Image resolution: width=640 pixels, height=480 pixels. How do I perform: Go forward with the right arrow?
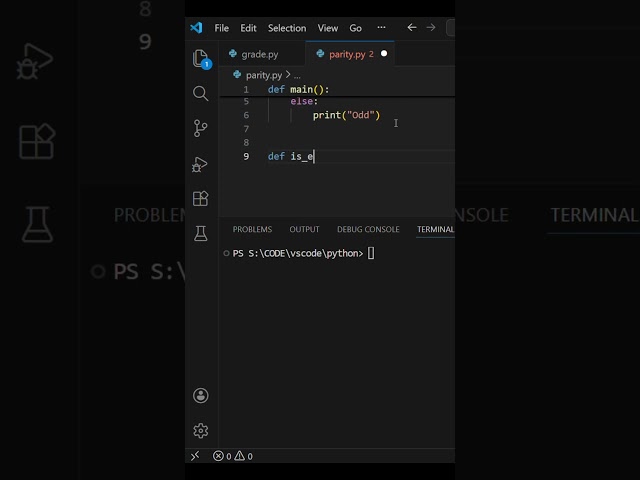[x=431, y=27]
